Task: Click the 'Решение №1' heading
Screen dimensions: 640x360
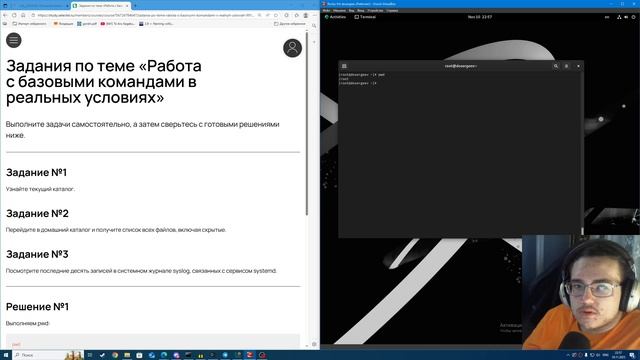Action: (x=37, y=306)
